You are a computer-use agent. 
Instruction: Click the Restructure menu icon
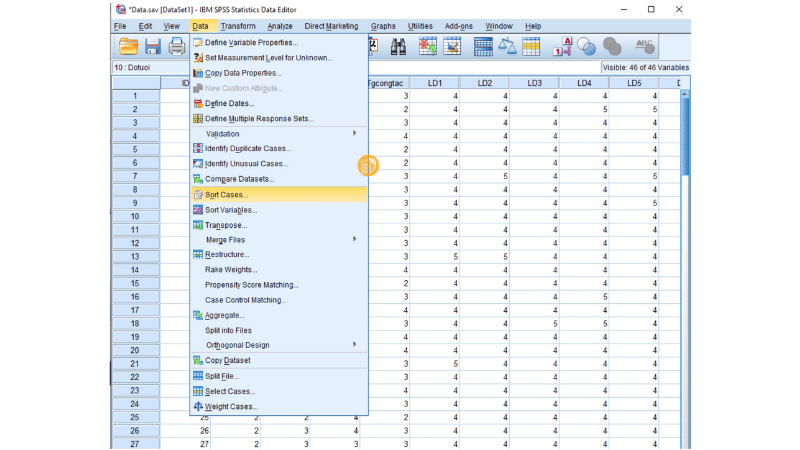coord(198,254)
